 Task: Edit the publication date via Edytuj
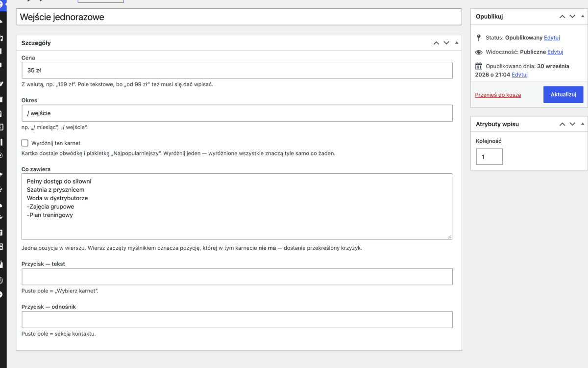519,75
